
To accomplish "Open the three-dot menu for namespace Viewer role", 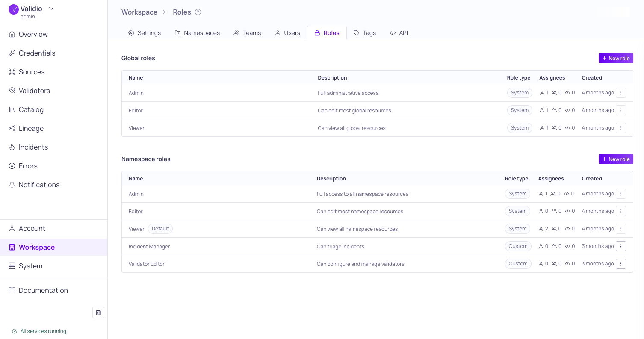I will click(x=621, y=229).
